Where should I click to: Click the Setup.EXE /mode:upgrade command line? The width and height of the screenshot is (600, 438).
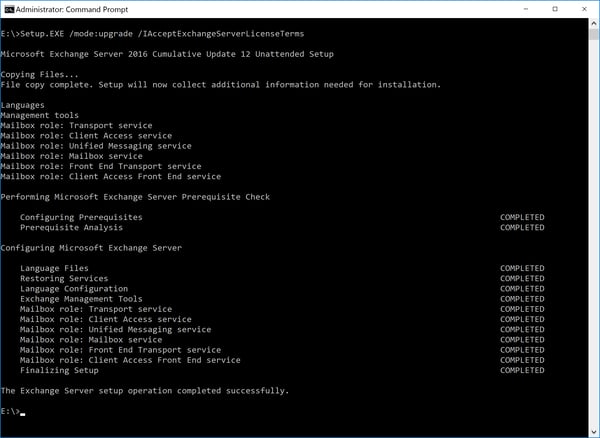click(x=152, y=34)
